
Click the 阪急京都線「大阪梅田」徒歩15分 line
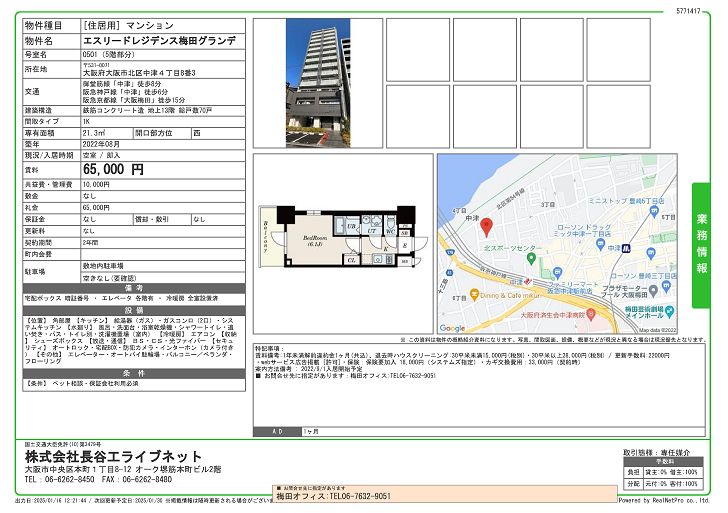click(134, 100)
